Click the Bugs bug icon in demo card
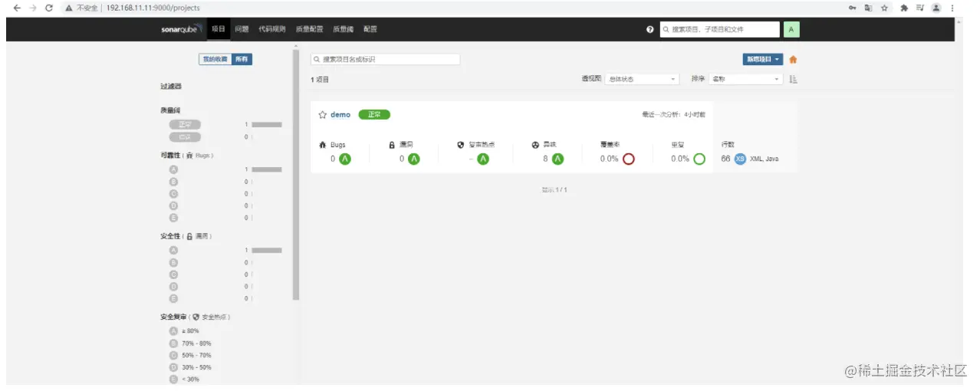The width and height of the screenshot is (980, 391). (x=323, y=144)
